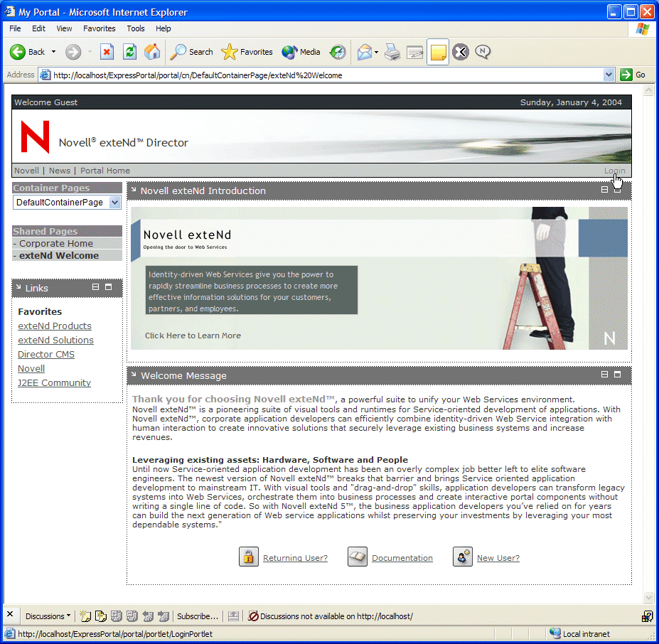Image resolution: width=659 pixels, height=644 pixels.
Task: Click the round gray X toolbar icon
Action: pos(461,52)
